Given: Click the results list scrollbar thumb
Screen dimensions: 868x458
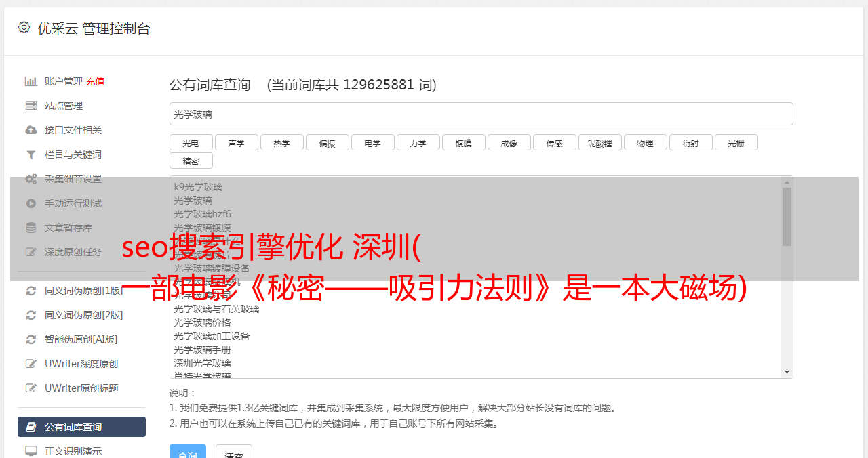Looking at the screenshot, I should pyautogui.click(x=787, y=217).
